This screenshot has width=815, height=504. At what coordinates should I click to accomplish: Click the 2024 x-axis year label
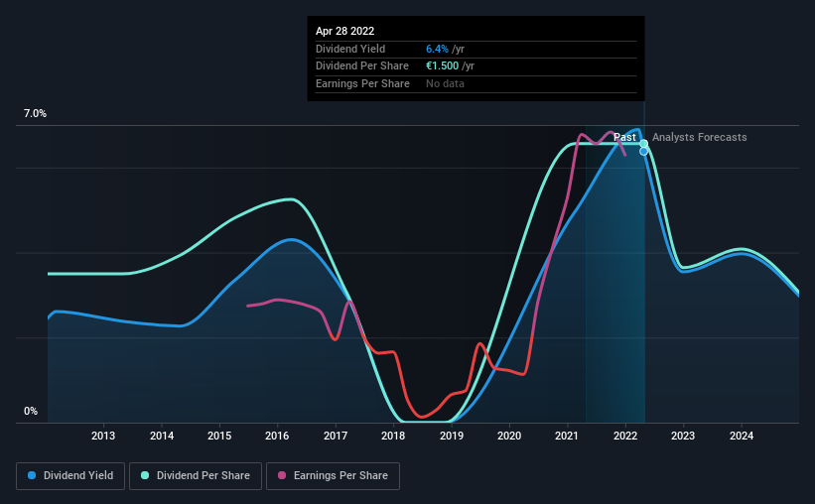click(742, 436)
